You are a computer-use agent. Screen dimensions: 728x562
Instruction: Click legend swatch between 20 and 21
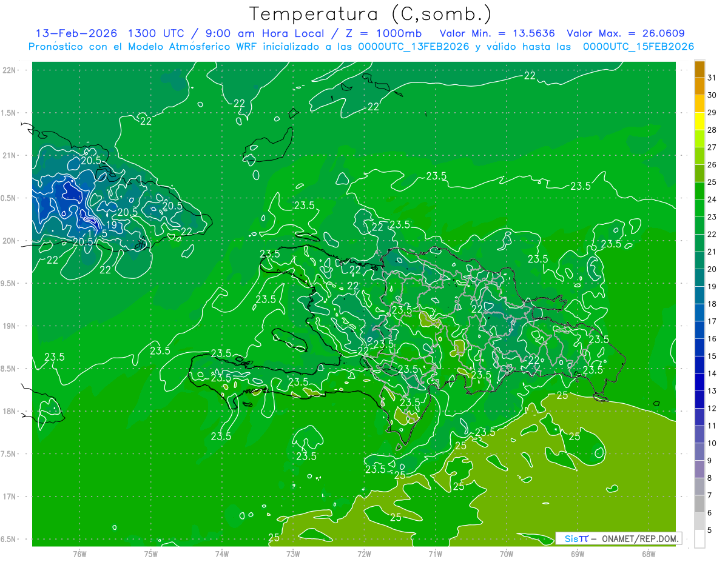pyautogui.click(x=699, y=261)
